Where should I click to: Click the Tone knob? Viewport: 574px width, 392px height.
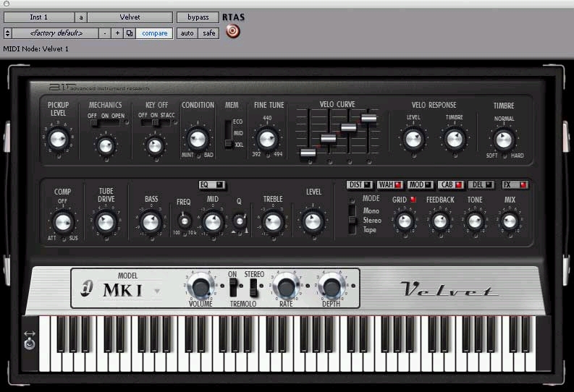pyautogui.click(x=475, y=221)
